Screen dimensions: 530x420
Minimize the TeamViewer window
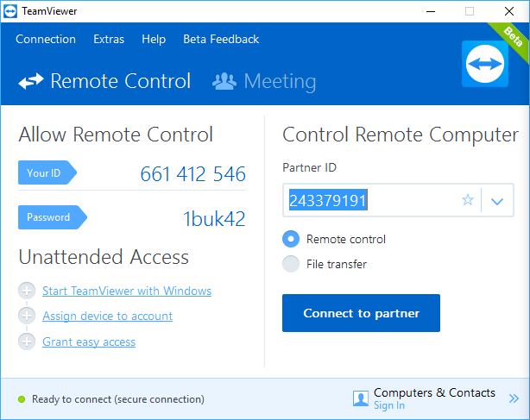431,11
